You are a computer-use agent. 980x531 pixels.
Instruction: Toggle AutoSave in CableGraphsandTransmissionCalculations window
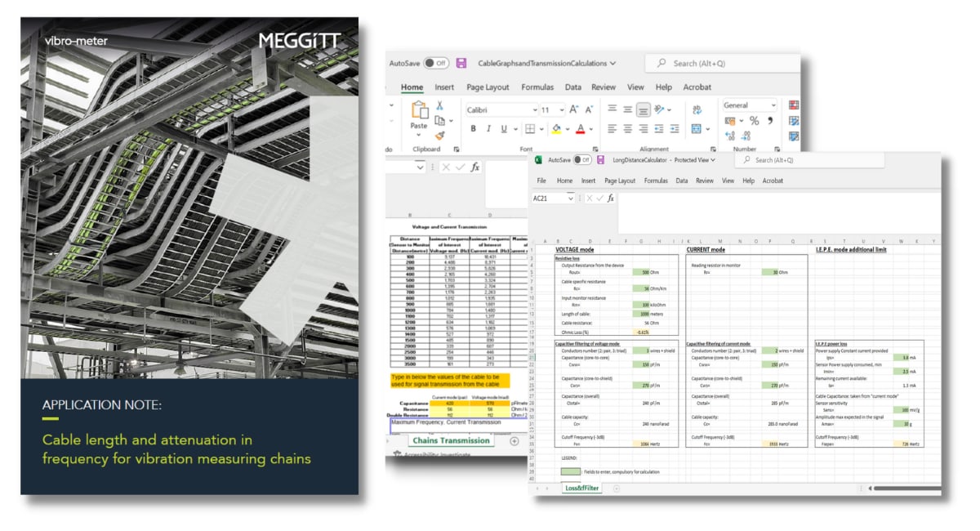click(437, 63)
